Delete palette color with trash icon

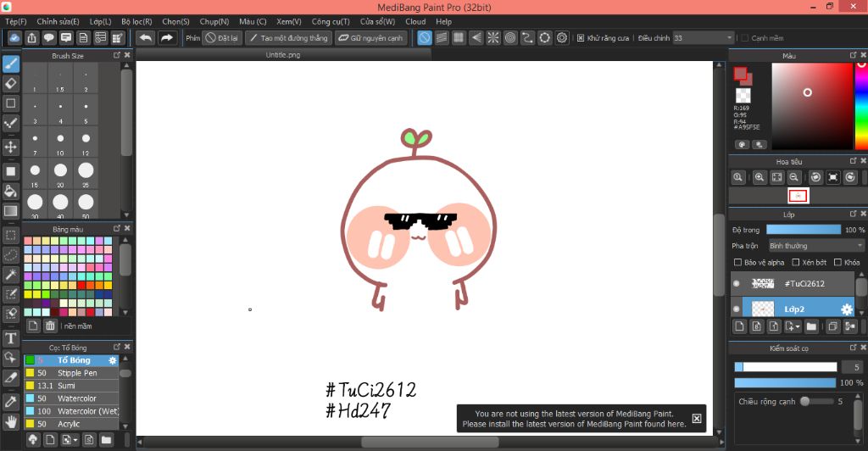tap(50, 326)
